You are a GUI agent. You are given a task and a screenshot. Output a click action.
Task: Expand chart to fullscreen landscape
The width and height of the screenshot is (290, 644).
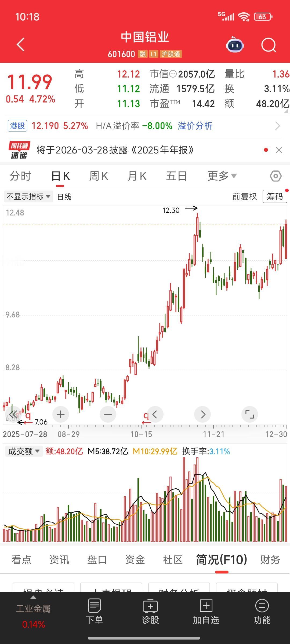pos(250,414)
